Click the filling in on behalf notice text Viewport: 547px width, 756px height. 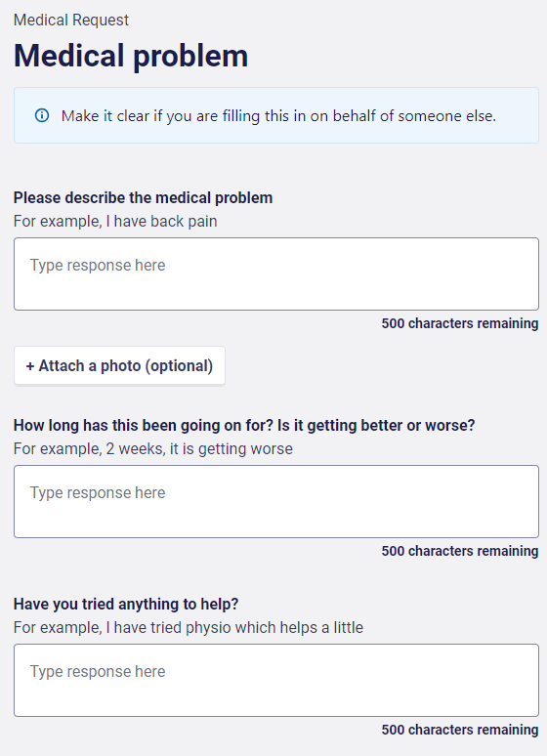tap(278, 116)
